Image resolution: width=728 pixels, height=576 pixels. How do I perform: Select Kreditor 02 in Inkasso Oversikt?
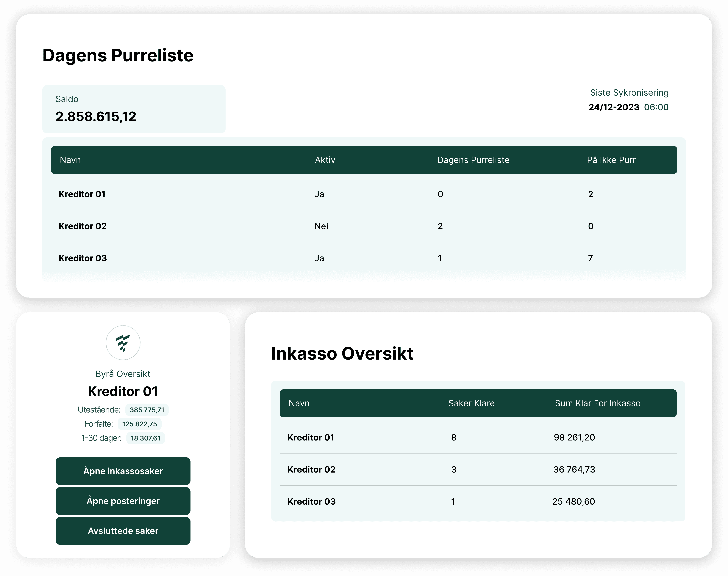point(311,469)
